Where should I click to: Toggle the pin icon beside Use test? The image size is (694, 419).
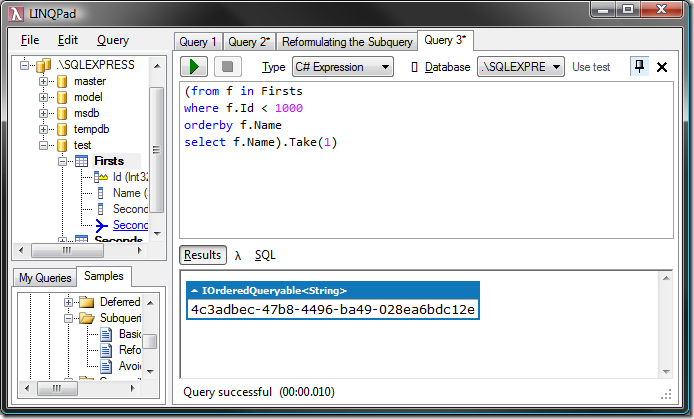click(x=639, y=67)
